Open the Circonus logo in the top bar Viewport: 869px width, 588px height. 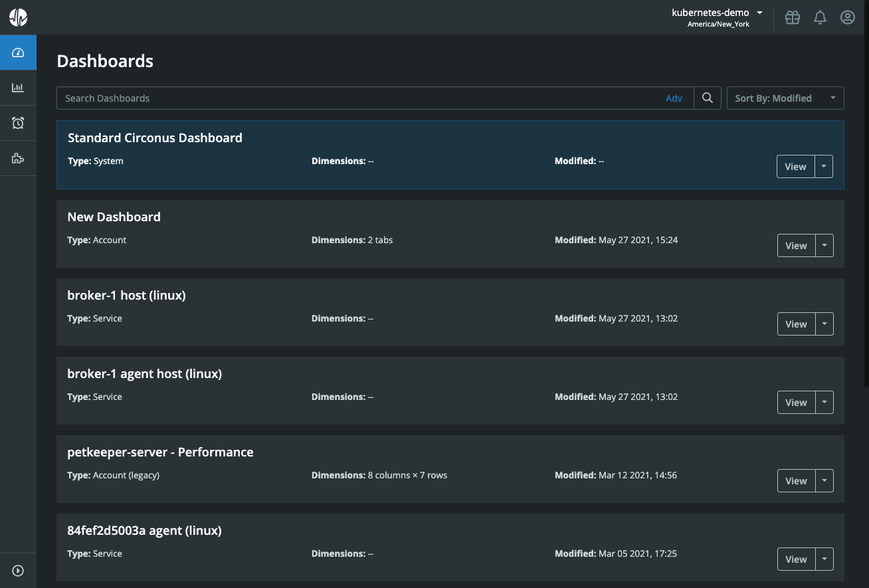click(x=18, y=17)
